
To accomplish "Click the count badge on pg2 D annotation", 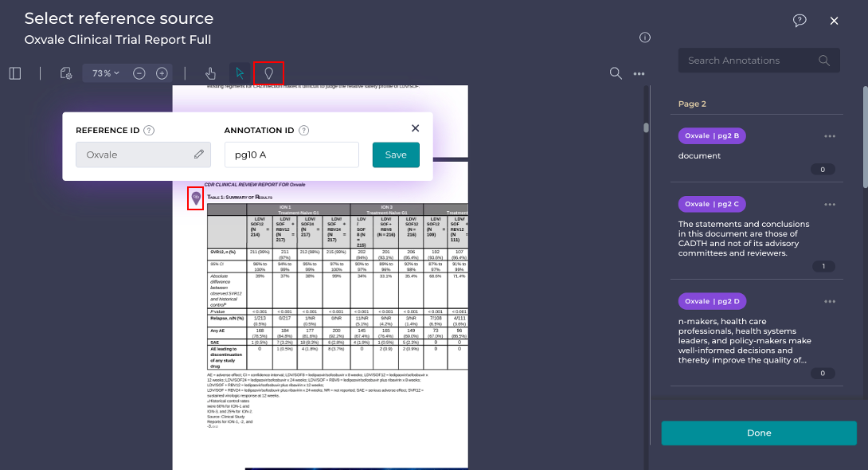I will [823, 373].
